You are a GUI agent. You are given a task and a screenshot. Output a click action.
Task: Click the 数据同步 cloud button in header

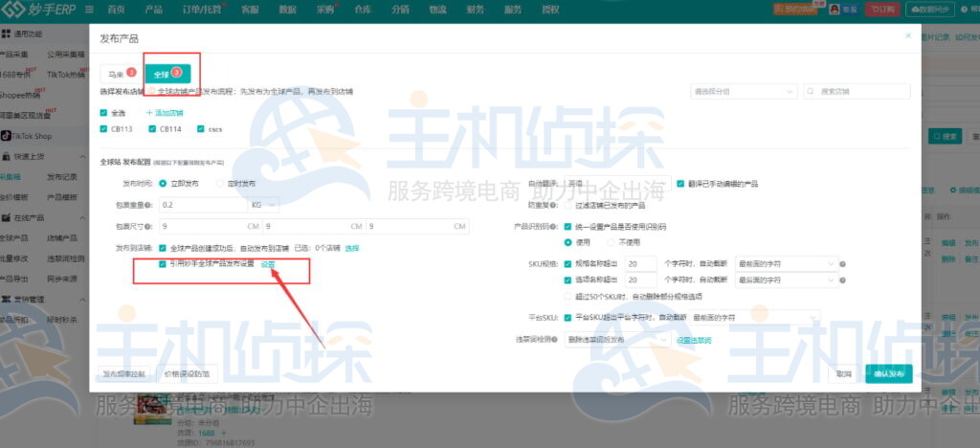pos(931,10)
